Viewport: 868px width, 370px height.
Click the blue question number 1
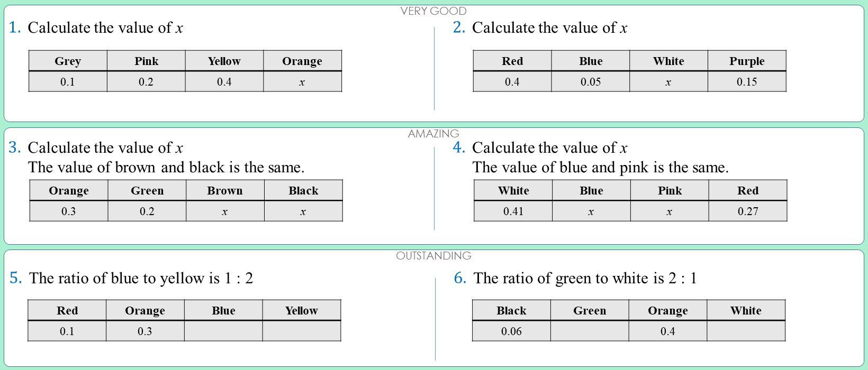click(15, 27)
